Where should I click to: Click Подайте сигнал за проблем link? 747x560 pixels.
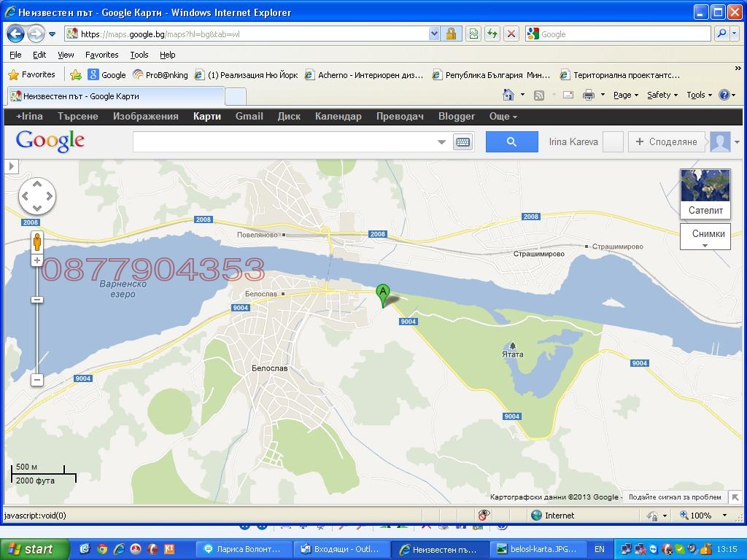675,497
